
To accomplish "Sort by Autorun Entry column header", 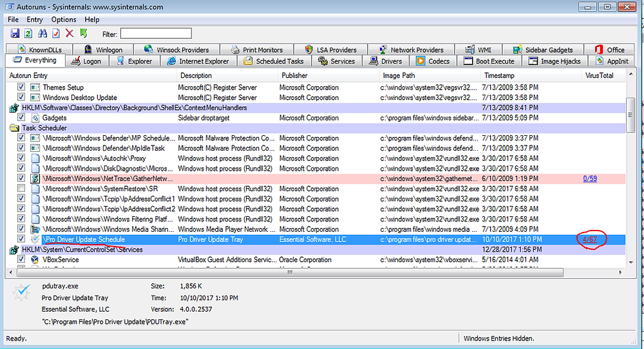I will coord(92,75).
